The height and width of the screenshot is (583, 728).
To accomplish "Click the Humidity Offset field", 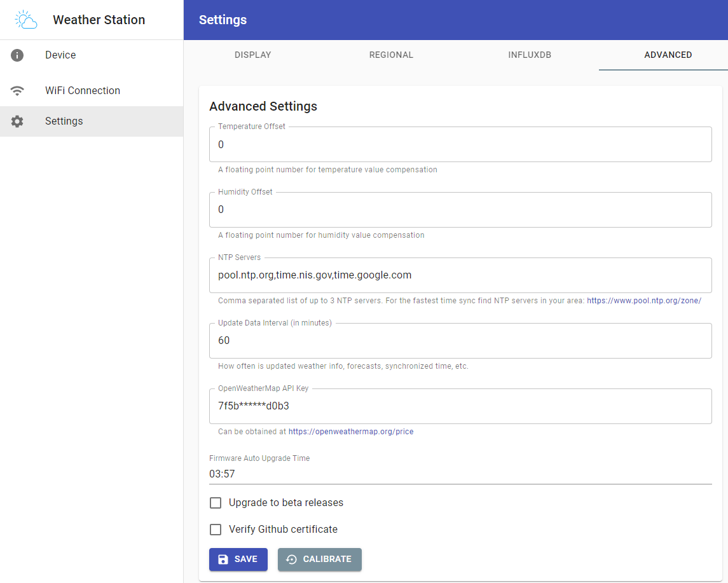I will [x=460, y=210].
